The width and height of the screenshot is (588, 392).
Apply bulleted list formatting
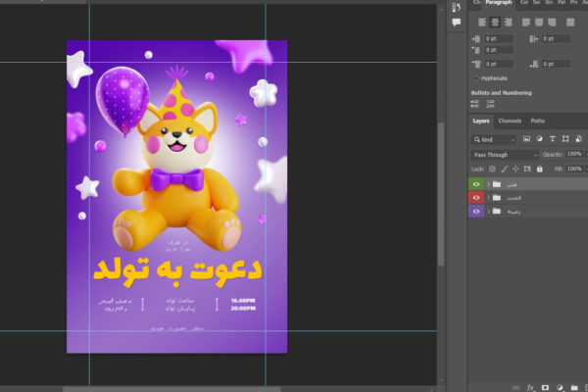pyautogui.click(x=475, y=104)
